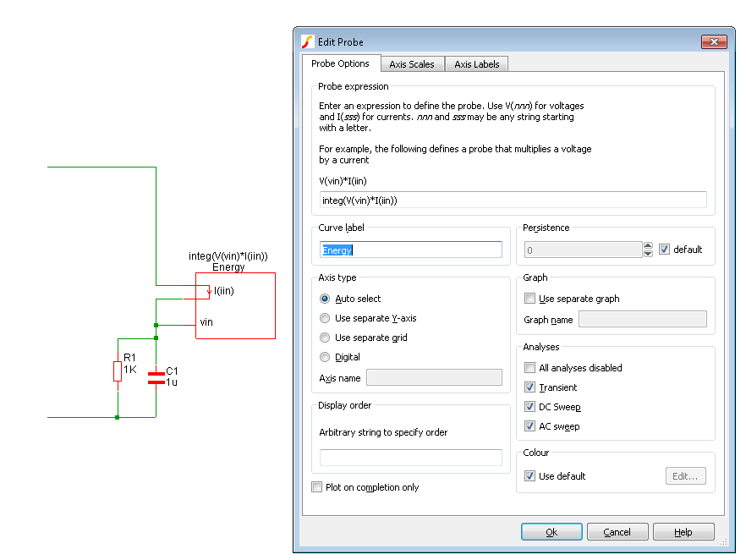Toggle the AC sweep checkbox
746x560 pixels.
coord(529,425)
